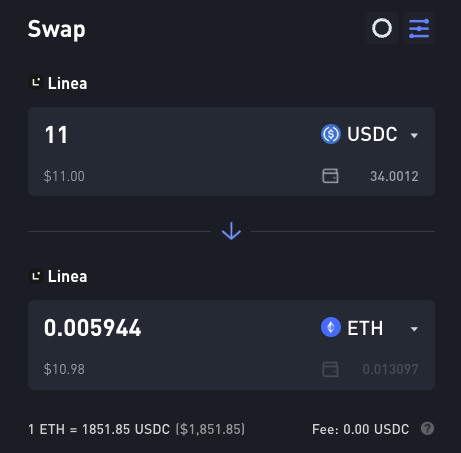Expand the ETH token dropdown arrow
Viewport: 461px width, 453px height.
(414, 329)
